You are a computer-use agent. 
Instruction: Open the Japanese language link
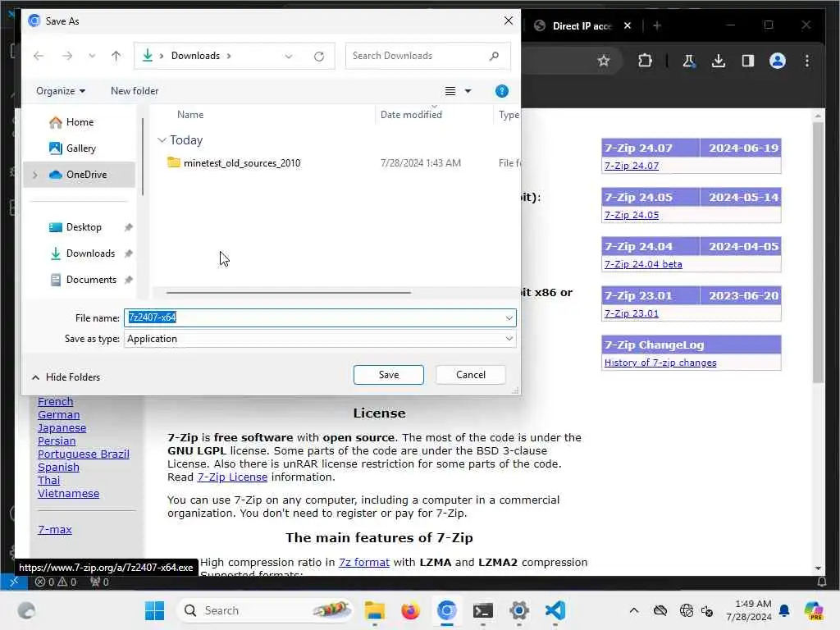coord(62,428)
